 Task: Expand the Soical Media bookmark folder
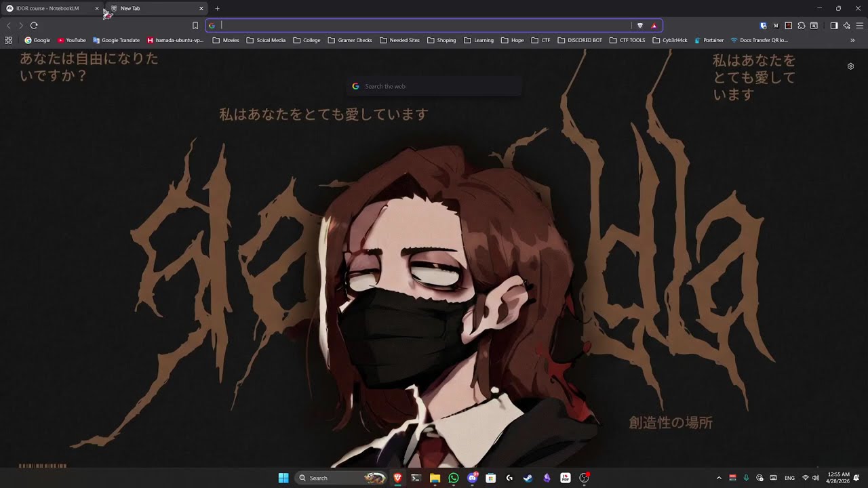[266, 40]
